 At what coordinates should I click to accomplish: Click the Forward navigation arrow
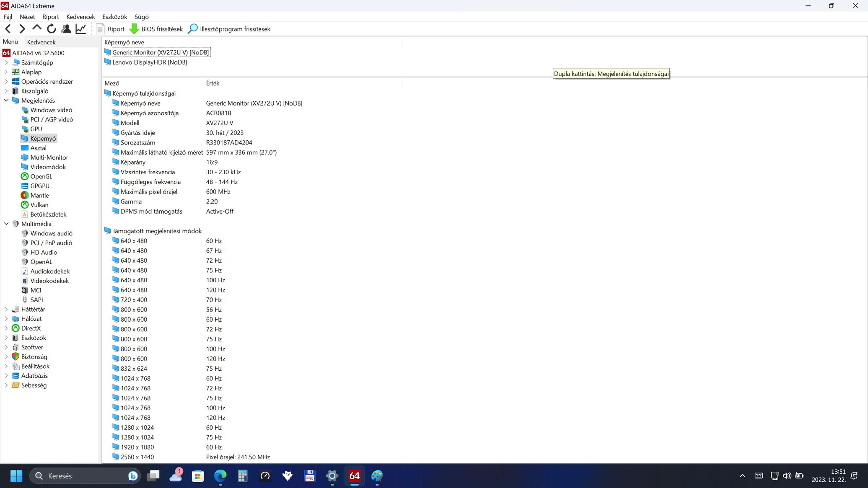(x=22, y=29)
